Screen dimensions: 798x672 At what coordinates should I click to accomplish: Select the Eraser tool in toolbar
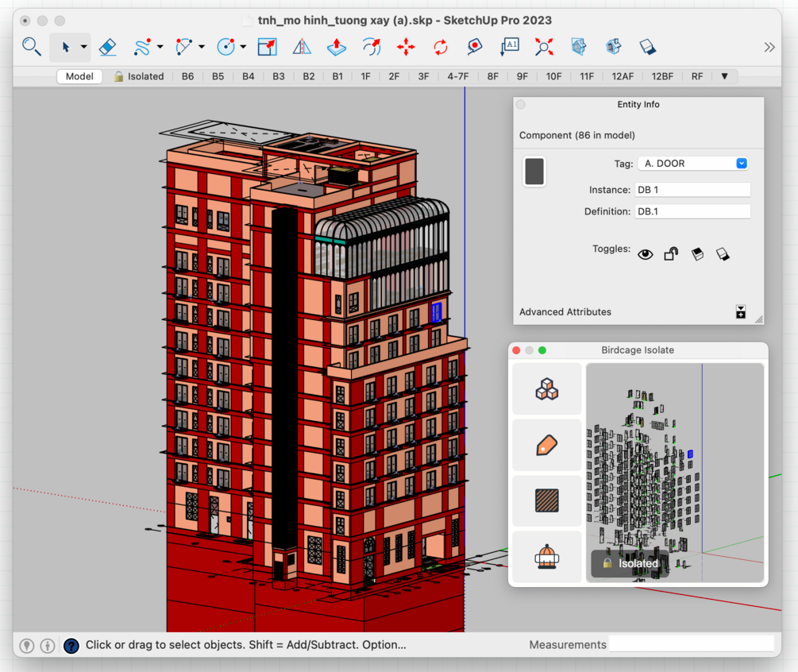pyautogui.click(x=108, y=48)
